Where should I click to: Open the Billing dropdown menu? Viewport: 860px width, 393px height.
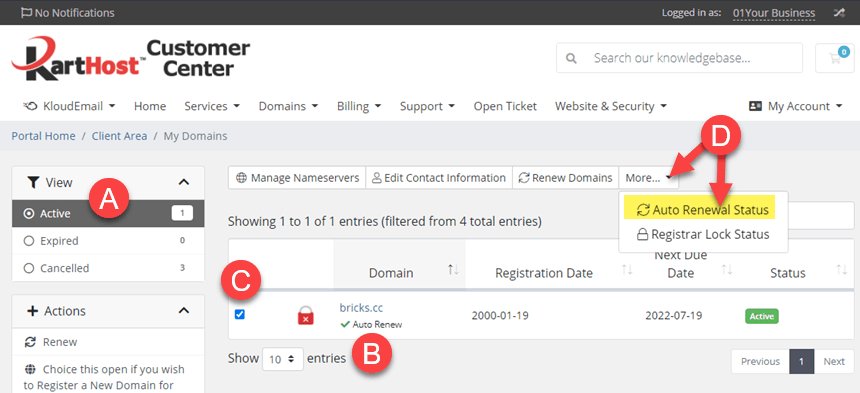pyautogui.click(x=359, y=106)
